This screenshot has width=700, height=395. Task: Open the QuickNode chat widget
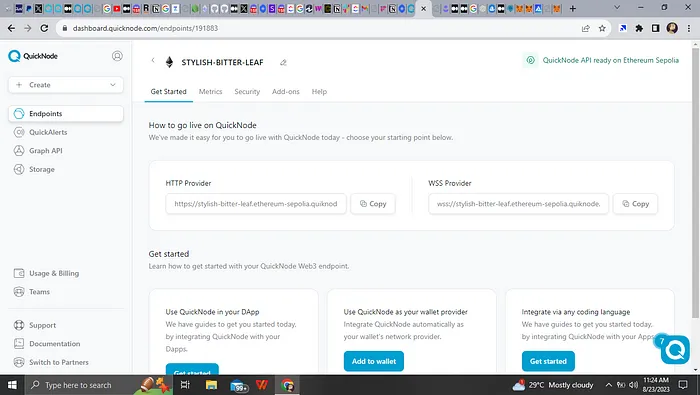coord(675,350)
